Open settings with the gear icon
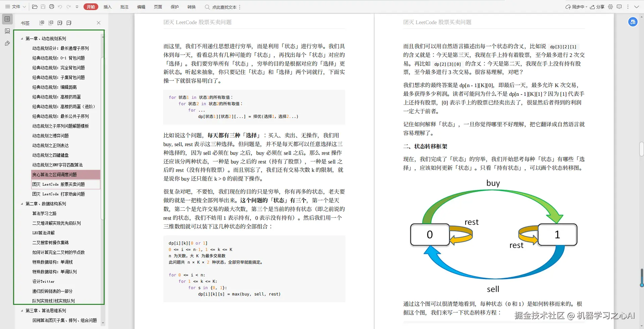The image size is (644, 329). coord(610,7)
